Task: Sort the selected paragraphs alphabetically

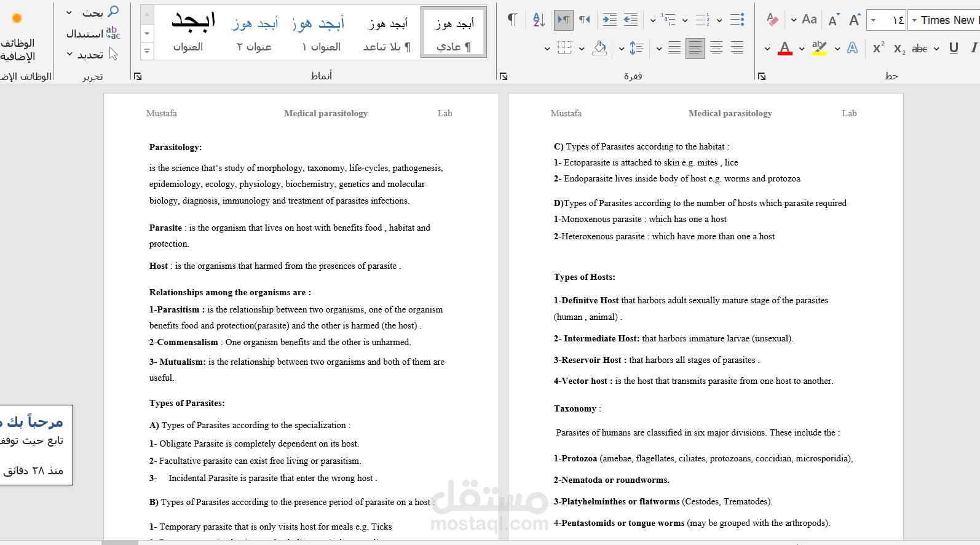Action: [x=539, y=20]
